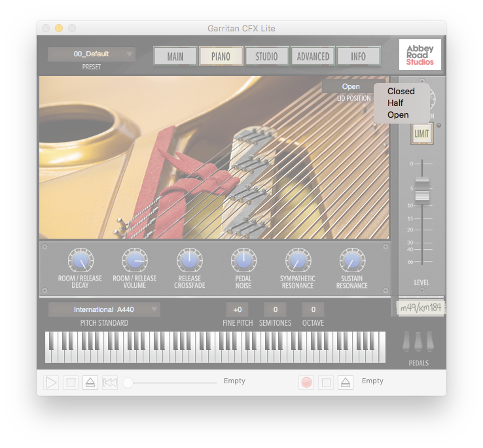This screenshot has width=483, height=448.
Task: Switch to the MAIN tab
Action: tap(175, 56)
